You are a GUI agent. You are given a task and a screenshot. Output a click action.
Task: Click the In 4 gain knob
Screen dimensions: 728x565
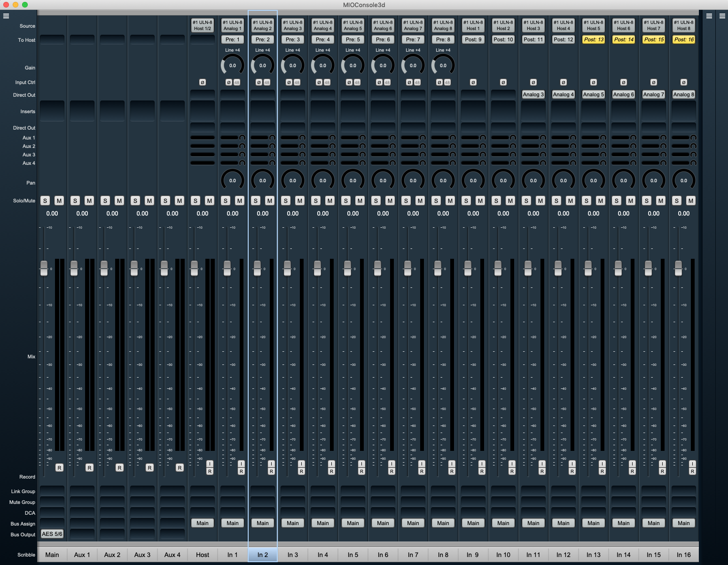tap(323, 65)
